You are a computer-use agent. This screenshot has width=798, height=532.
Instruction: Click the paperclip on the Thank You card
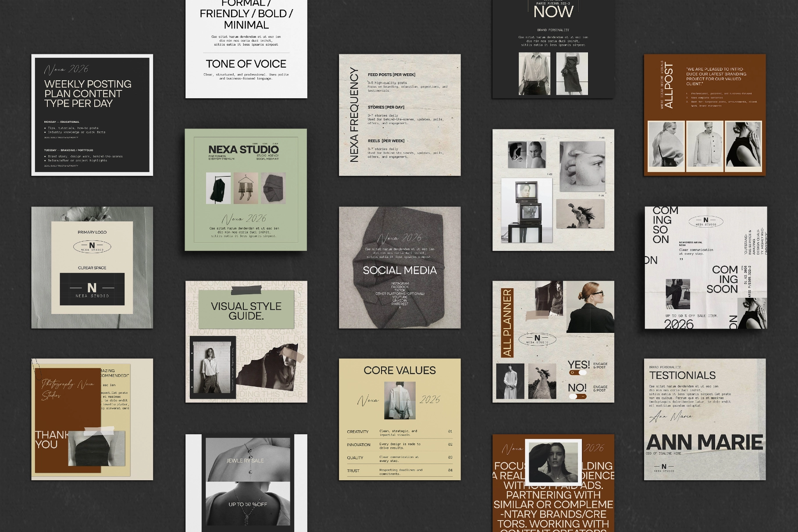click(36, 368)
